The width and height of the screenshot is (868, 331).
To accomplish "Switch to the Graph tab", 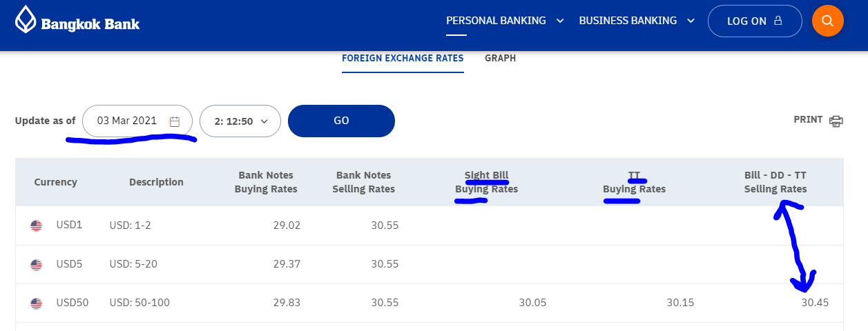I will pos(500,58).
